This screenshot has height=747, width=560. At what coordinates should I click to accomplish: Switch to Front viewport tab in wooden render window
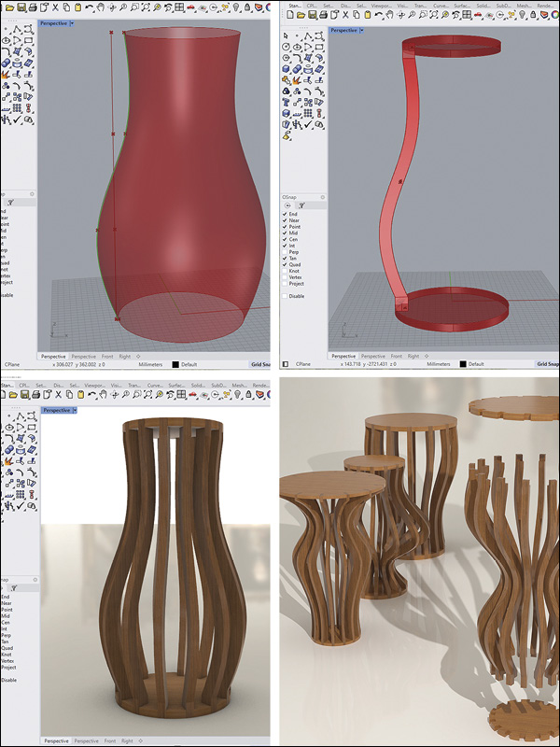(110, 740)
